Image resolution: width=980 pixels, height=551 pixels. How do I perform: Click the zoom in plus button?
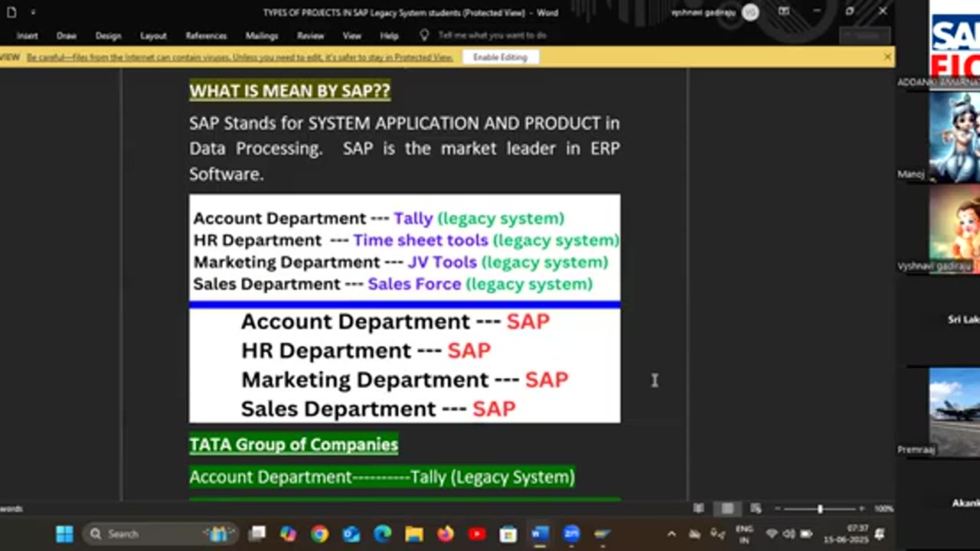(861, 509)
